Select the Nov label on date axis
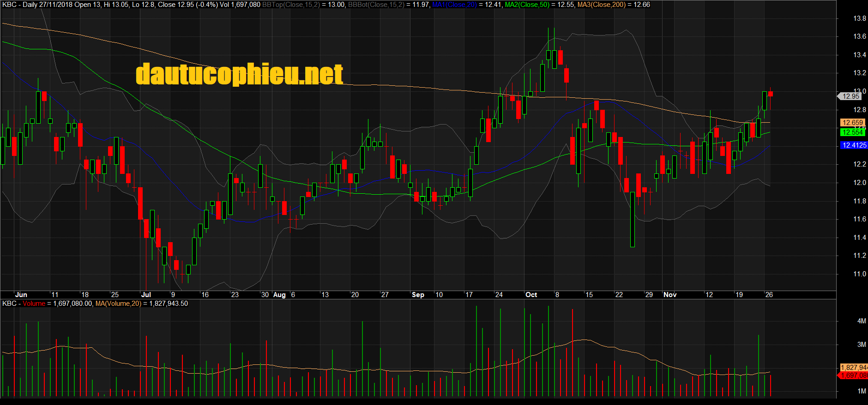 tap(670, 295)
